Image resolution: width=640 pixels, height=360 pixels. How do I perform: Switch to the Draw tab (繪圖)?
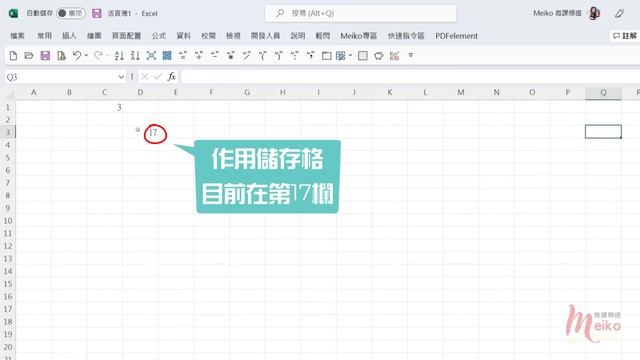point(94,36)
